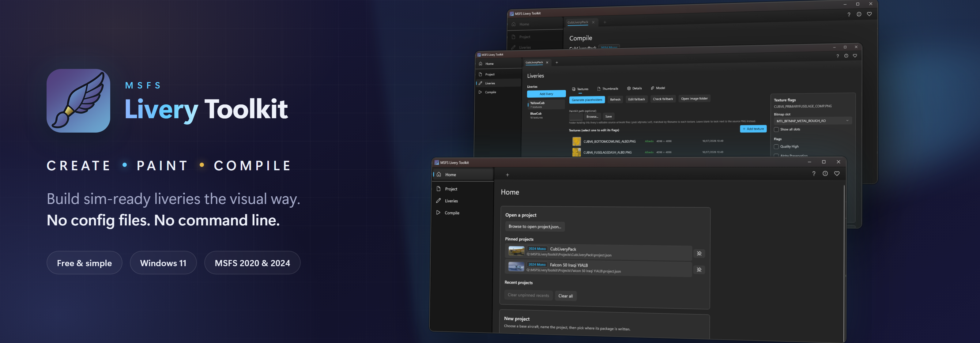
Task: Click the Add texture button
Action: click(753, 129)
